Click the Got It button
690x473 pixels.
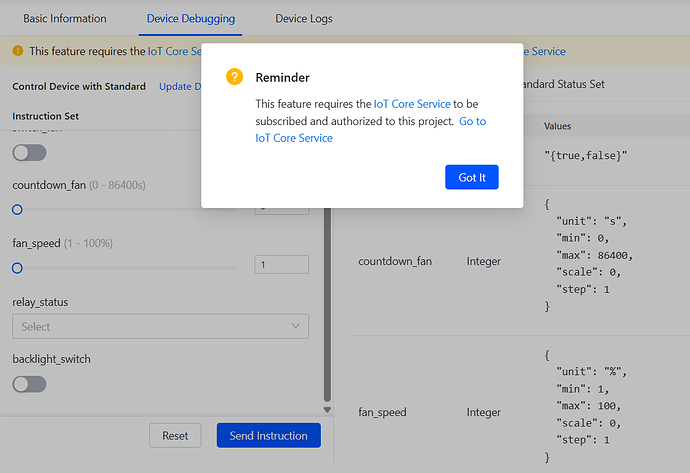pyautogui.click(x=472, y=177)
